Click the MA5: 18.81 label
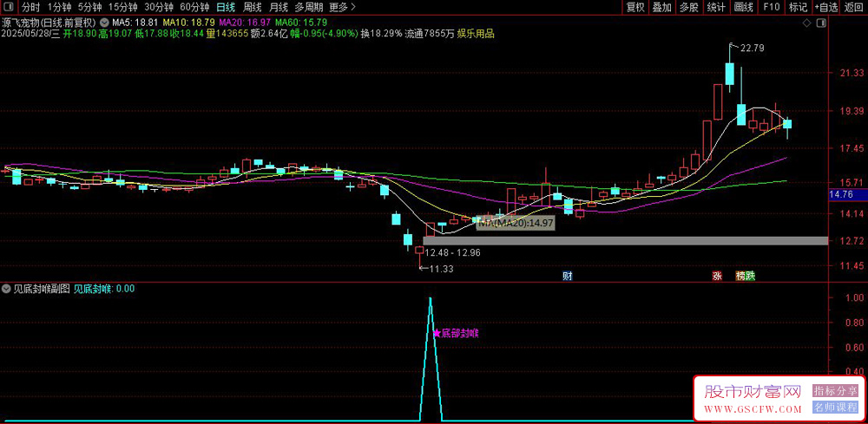This screenshot has height=424, width=868. (x=135, y=23)
